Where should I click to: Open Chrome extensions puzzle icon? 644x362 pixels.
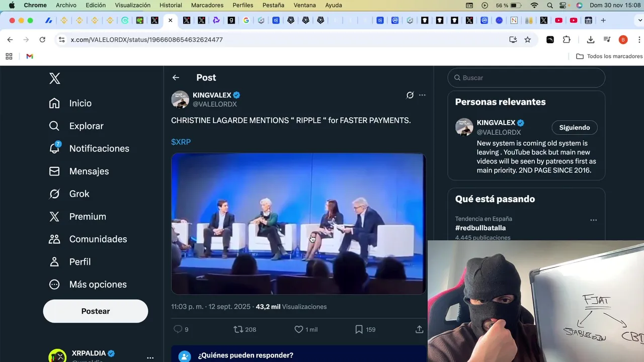tap(567, 40)
